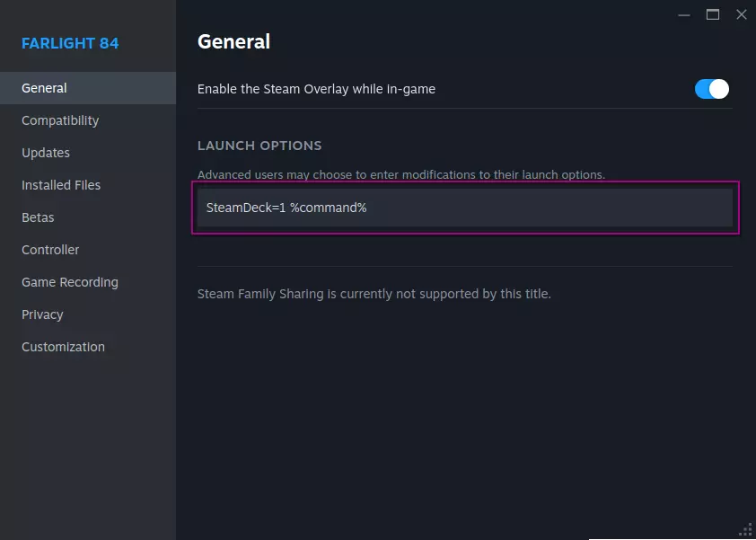Open the Customization tab
The width and height of the screenshot is (756, 540).
63,347
